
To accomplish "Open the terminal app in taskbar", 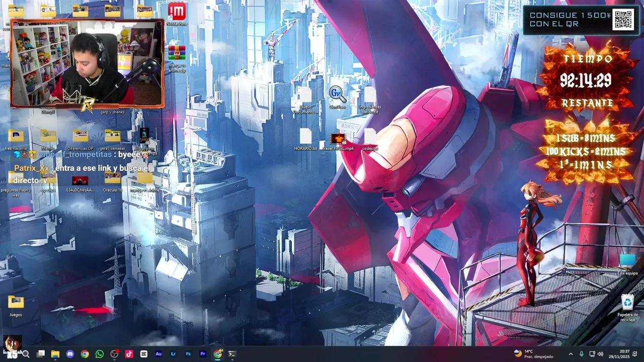I will 232,354.
